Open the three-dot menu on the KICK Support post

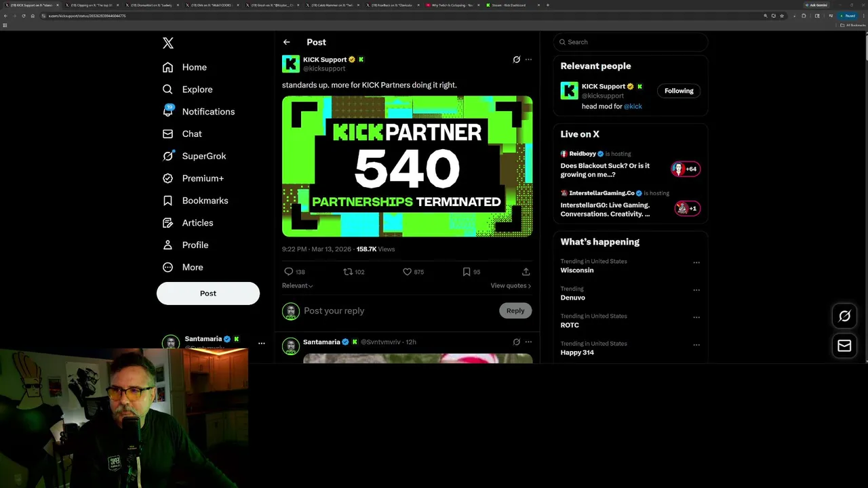click(528, 60)
